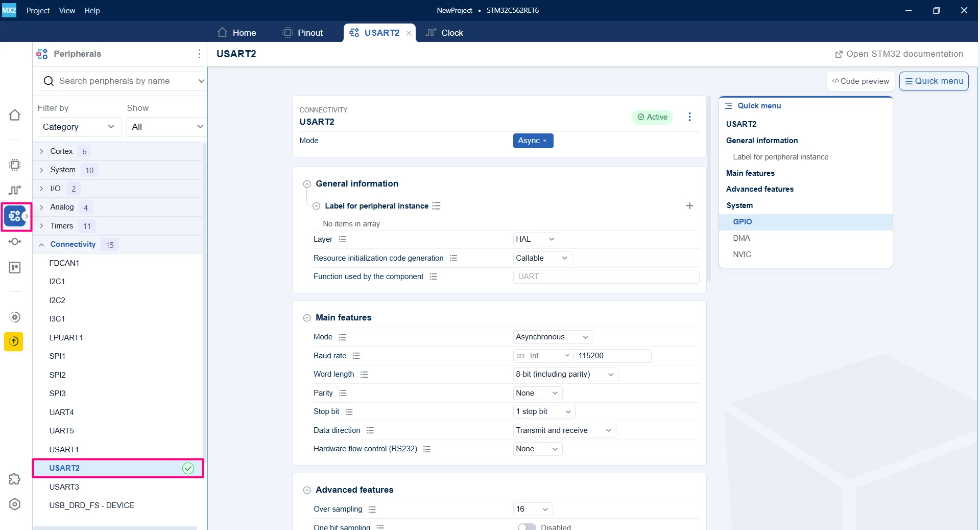Select the Peripherals icon in sidebar
The height and width of the screenshot is (530, 980).
point(15,216)
